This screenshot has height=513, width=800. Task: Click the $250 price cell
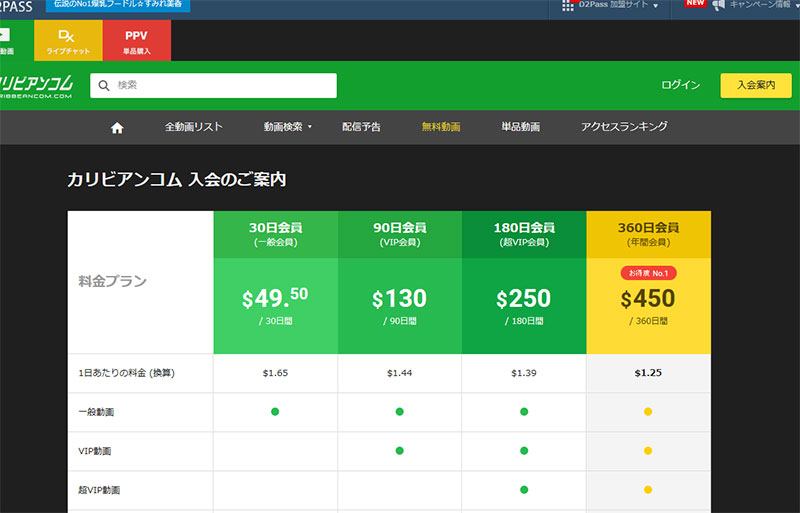coord(524,305)
